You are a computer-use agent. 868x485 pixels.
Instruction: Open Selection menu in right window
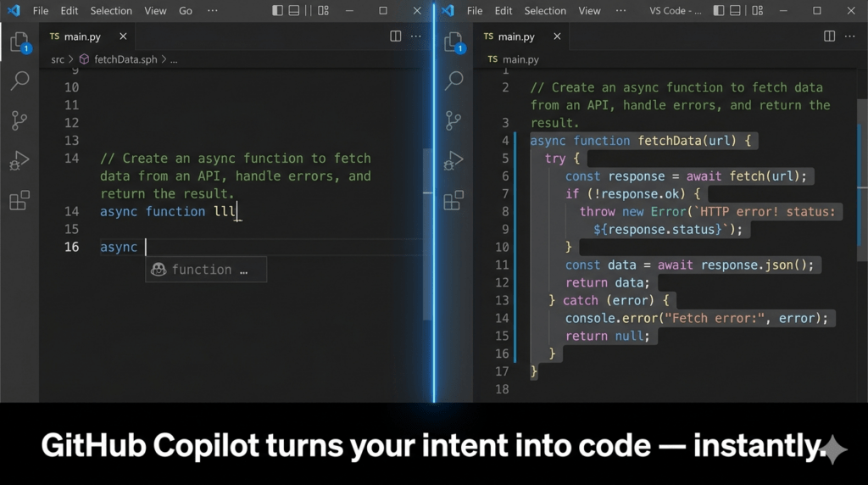pyautogui.click(x=545, y=10)
